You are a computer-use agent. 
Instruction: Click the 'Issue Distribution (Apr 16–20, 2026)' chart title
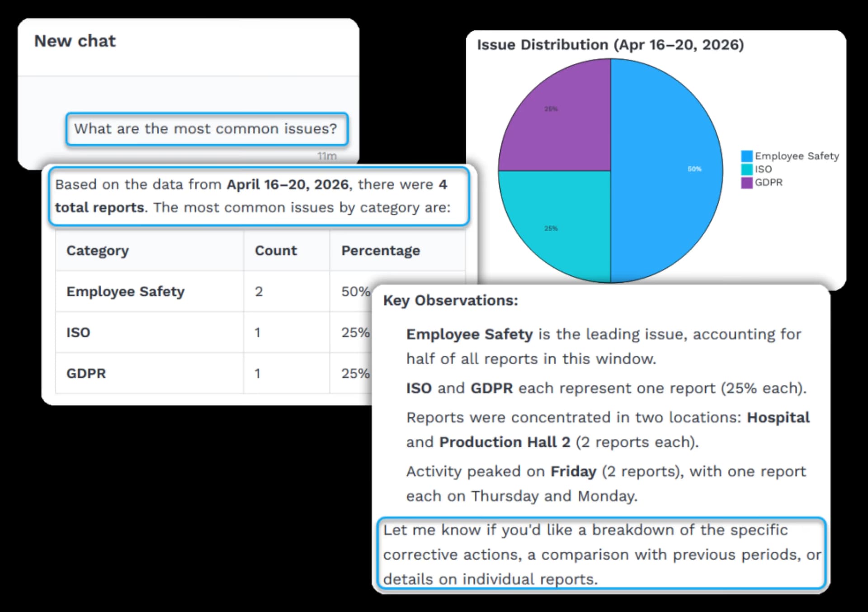(x=610, y=45)
